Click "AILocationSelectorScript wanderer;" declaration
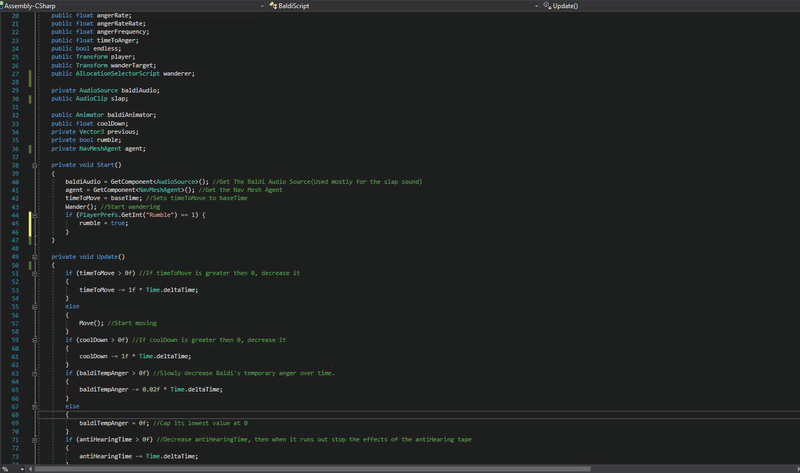 [x=135, y=73]
